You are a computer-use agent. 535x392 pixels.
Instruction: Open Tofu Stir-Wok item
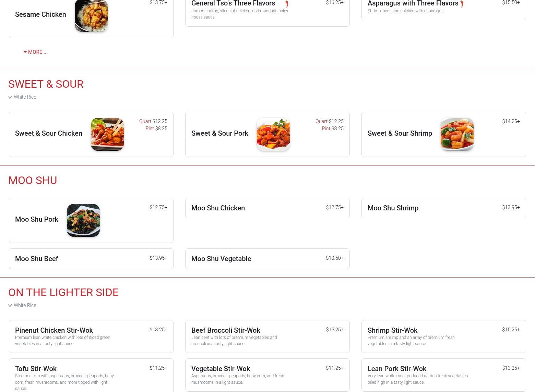pos(91,375)
